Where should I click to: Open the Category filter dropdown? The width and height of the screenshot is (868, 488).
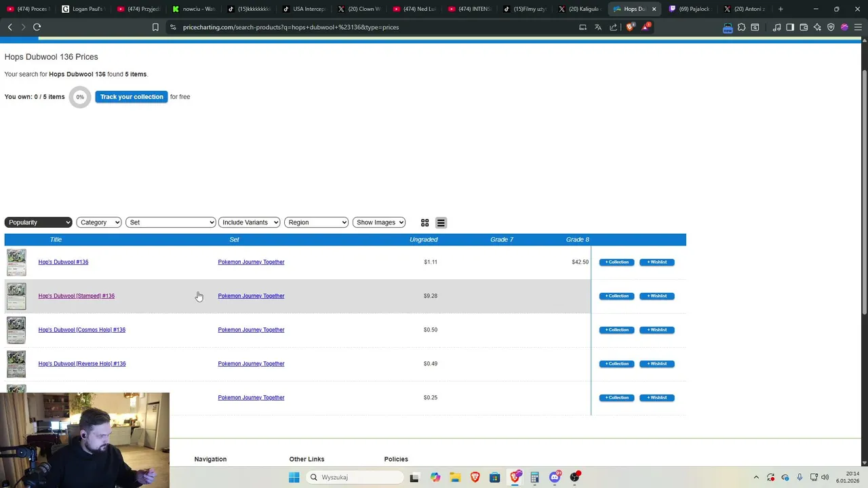point(99,222)
